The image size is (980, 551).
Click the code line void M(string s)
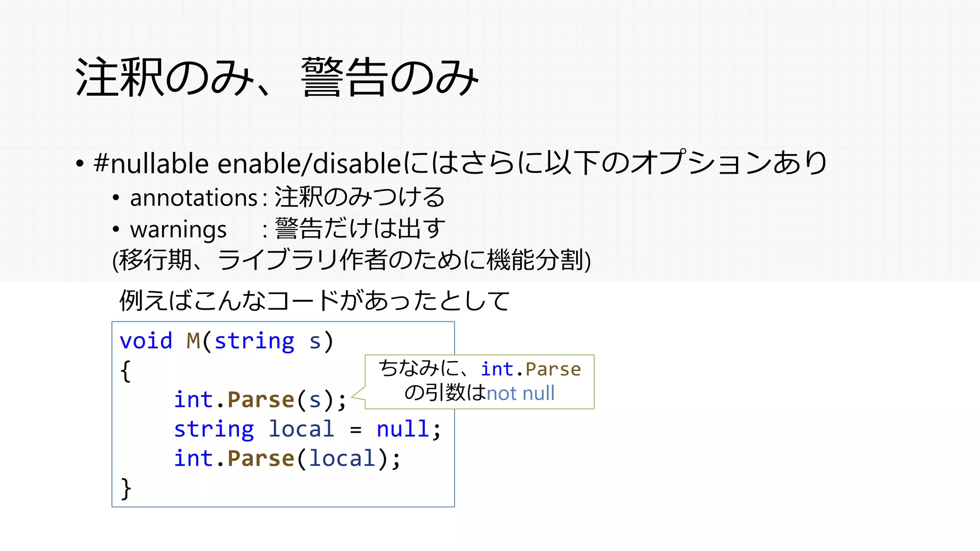[x=227, y=341]
